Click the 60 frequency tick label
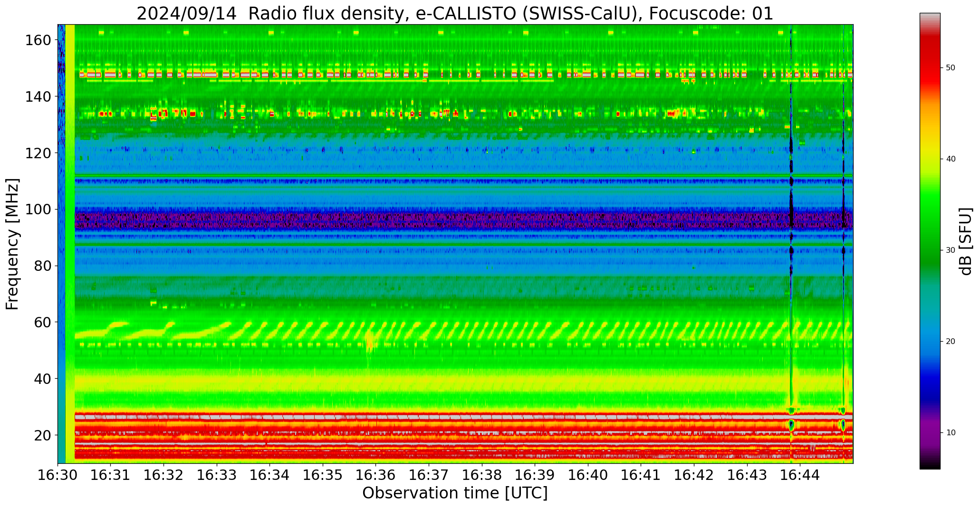This screenshot has width=980, height=507. coord(43,322)
